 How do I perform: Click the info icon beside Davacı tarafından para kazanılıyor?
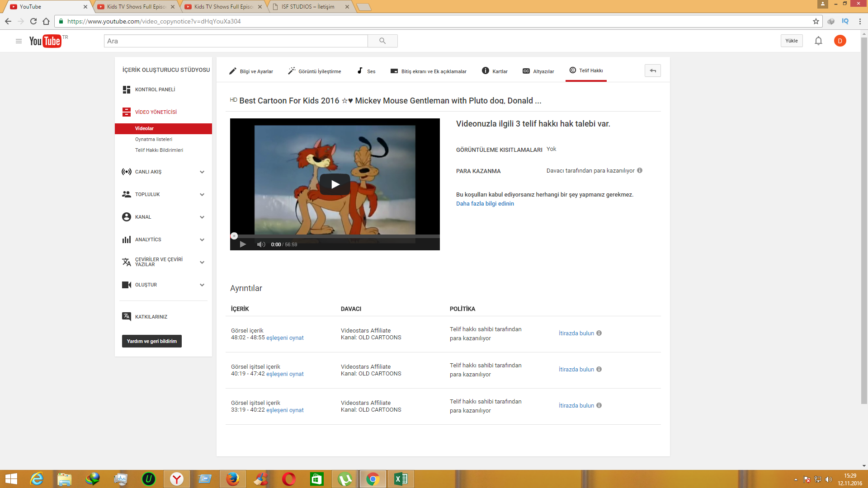coord(640,170)
